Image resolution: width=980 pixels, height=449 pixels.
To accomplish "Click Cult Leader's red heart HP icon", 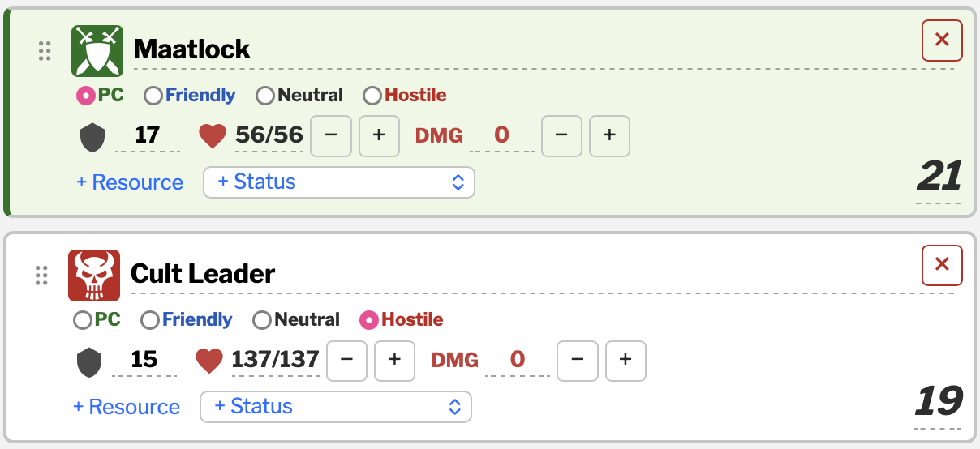I will 209,361.
